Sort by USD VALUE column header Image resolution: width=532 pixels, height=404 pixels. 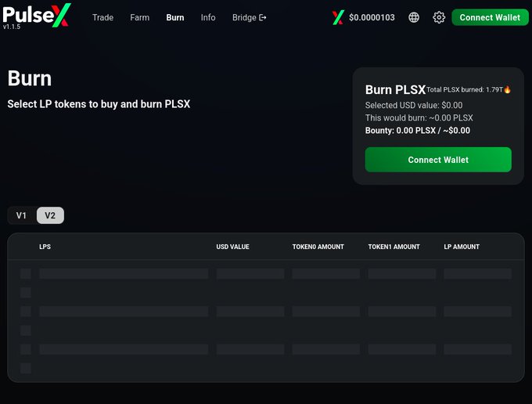[233, 247]
